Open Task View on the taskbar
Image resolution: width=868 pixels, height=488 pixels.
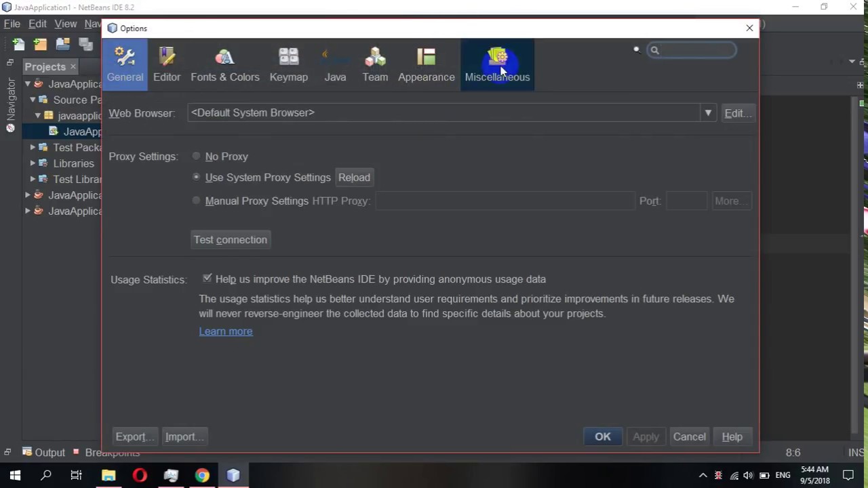[76, 475]
